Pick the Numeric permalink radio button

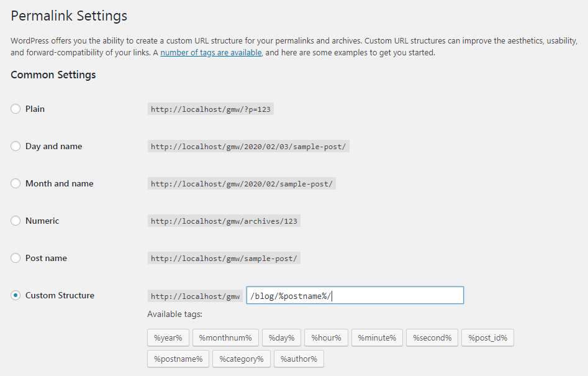click(x=16, y=221)
